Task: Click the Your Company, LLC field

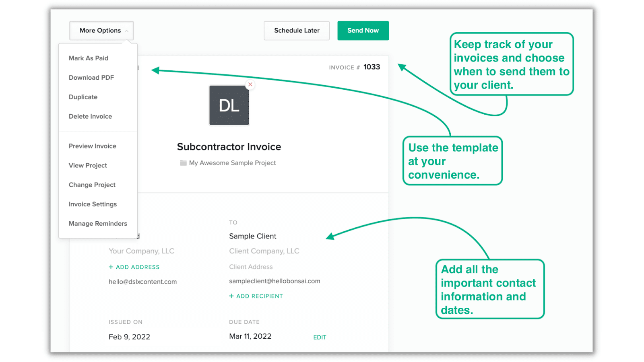Action: (x=141, y=251)
